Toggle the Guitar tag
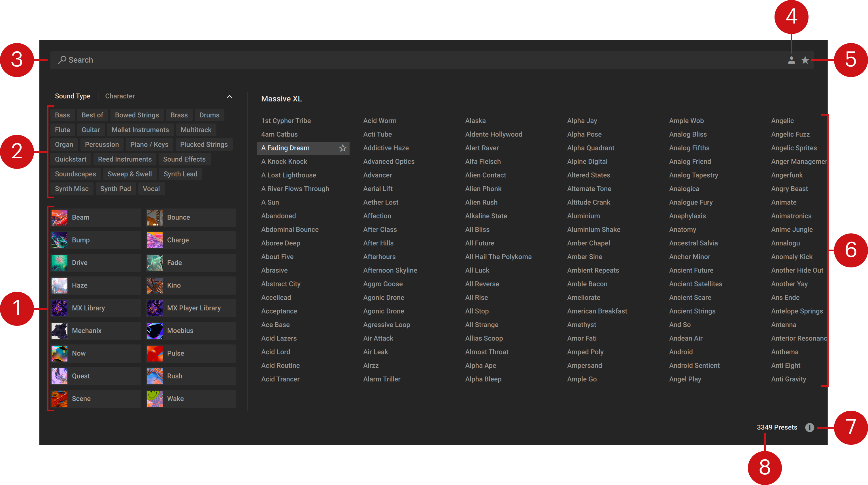 [91, 130]
